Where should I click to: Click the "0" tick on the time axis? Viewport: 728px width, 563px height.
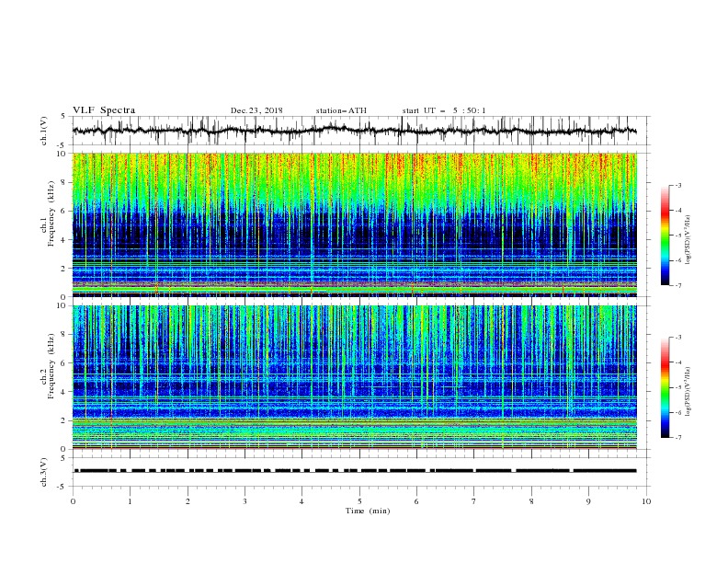tap(73, 501)
